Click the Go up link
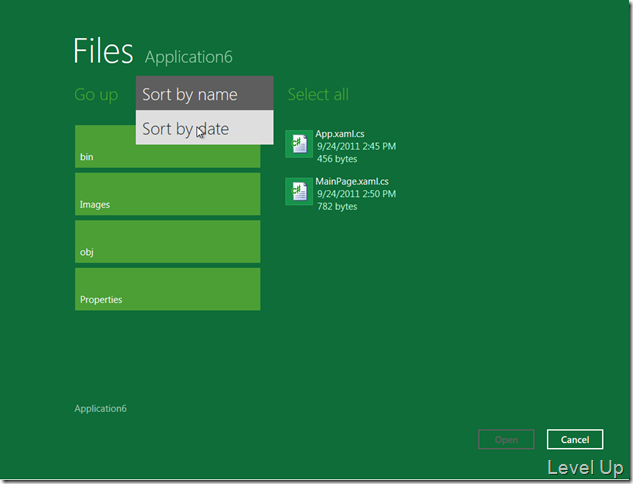Image resolution: width=633 pixels, height=484 pixels. coord(96,95)
